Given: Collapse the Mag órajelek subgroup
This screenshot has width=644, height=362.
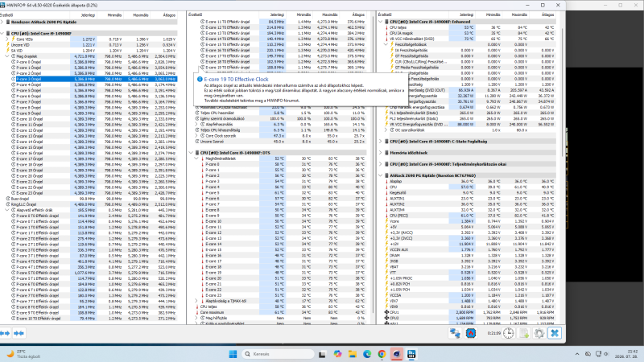Looking at the screenshot, I should pyautogui.click(x=7, y=56).
